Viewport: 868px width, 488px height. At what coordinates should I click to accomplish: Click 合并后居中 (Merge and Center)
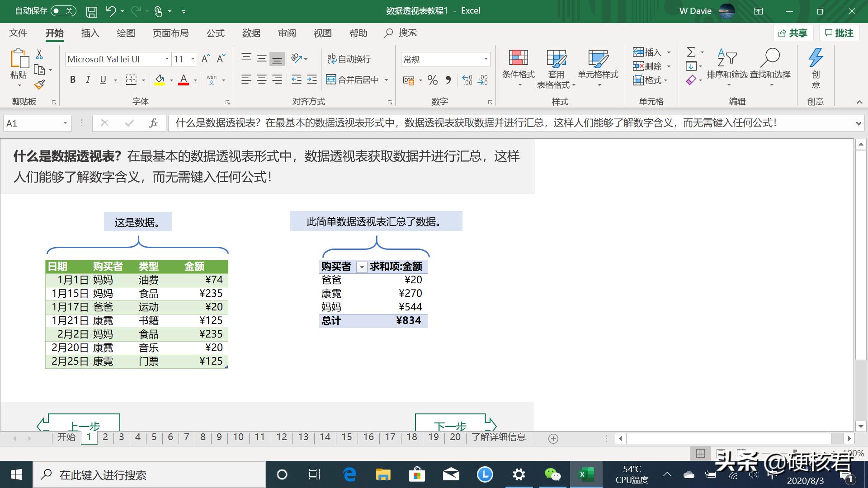point(354,80)
